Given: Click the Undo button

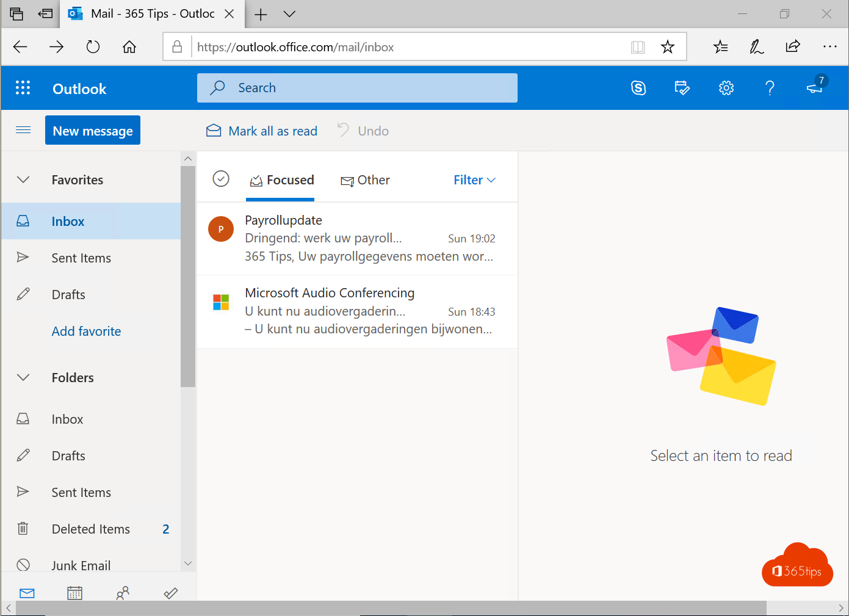Looking at the screenshot, I should (363, 131).
